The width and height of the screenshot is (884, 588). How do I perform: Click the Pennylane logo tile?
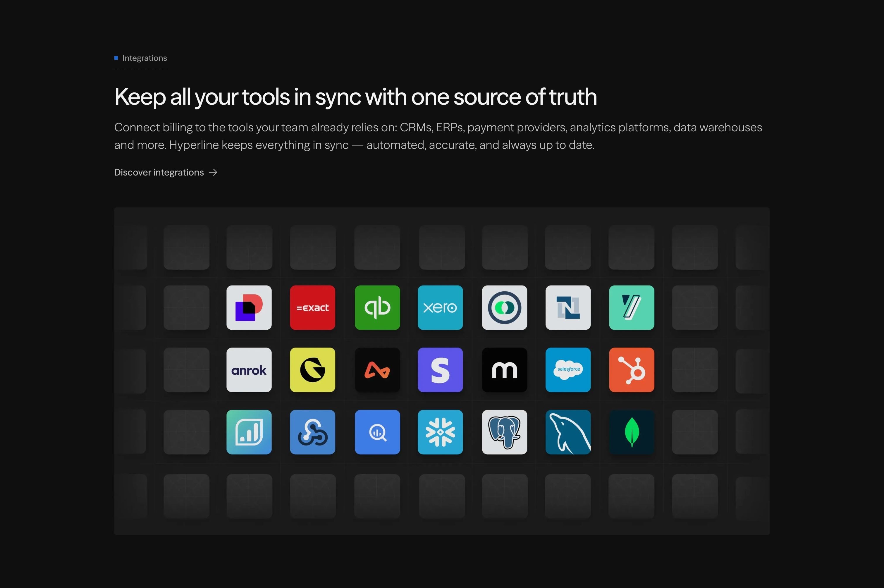click(249, 307)
